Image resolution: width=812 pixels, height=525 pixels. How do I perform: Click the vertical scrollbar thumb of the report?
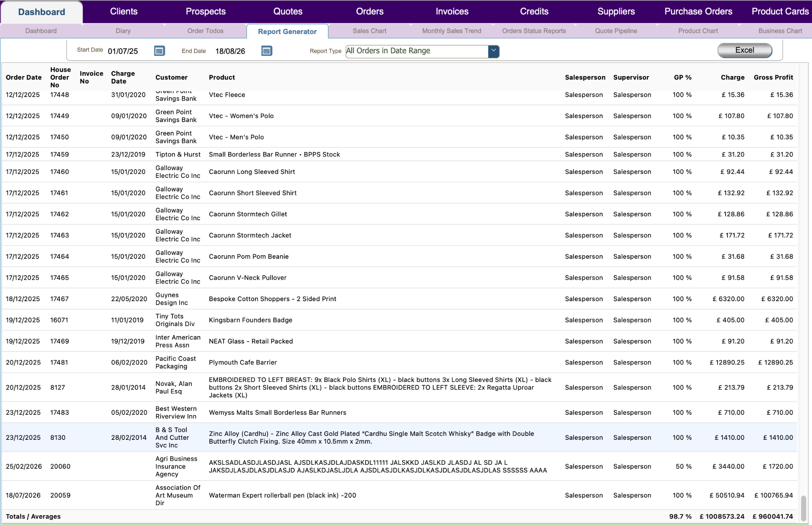point(804,508)
